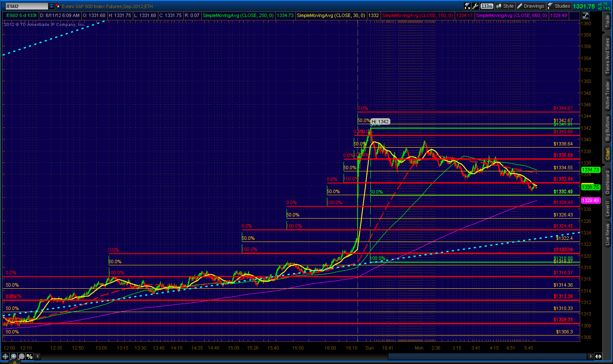Click the last price 1331.75 in the header
613x364 pixels.
(x=584, y=6)
